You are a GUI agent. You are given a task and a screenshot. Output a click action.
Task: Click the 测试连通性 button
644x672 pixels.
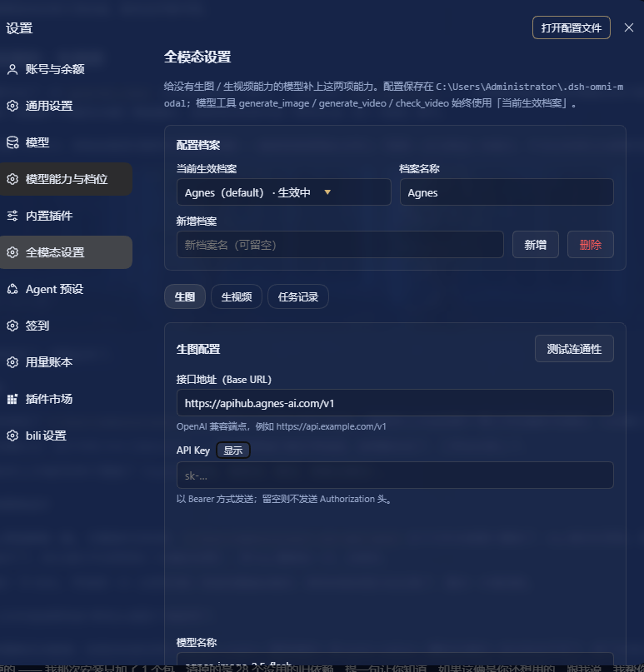pos(574,349)
